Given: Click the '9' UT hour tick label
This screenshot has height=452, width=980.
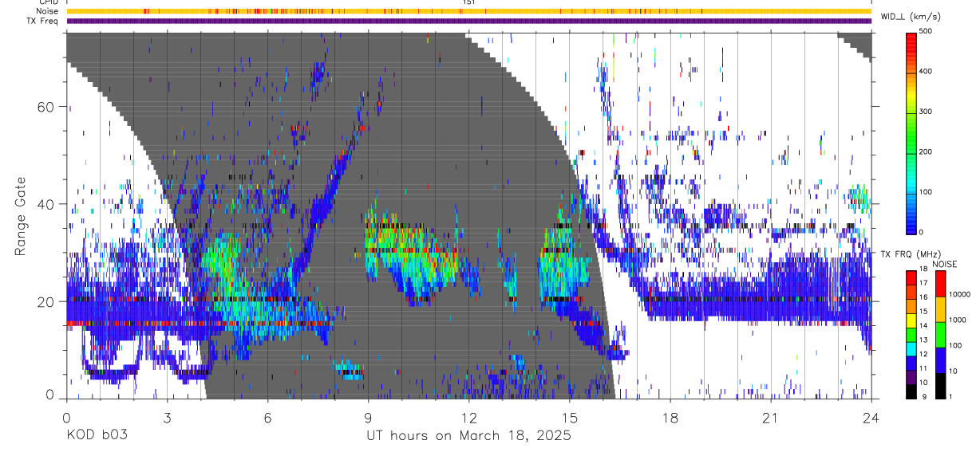Looking at the screenshot, I should pyautogui.click(x=368, y=418).
